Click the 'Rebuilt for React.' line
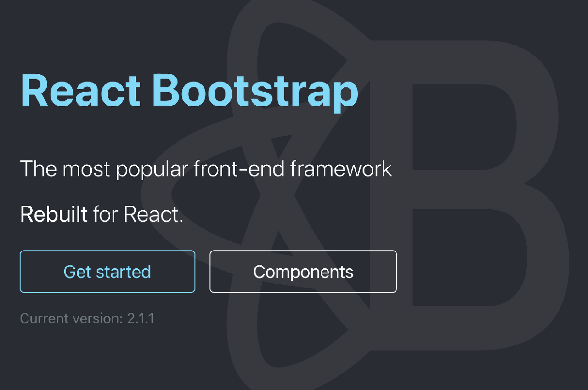This screenshot has width=588, height=390. [x=102, y=214]
